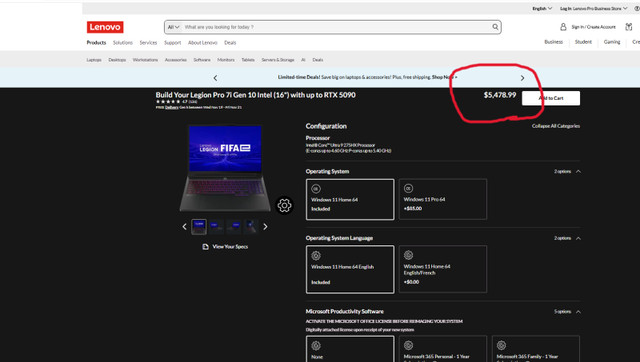
Task: Select Microsoft 365 Personal 1 Year
Action: (x=443, y=349)
